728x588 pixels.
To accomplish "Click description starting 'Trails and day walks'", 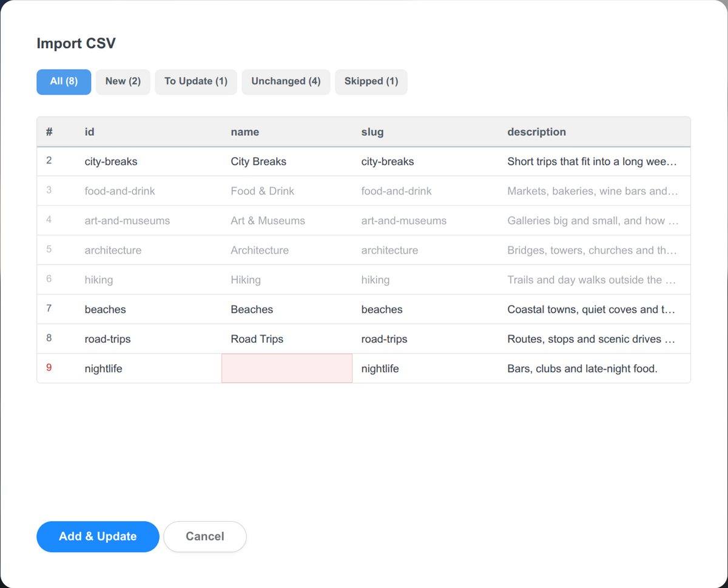I will point(595,280).
